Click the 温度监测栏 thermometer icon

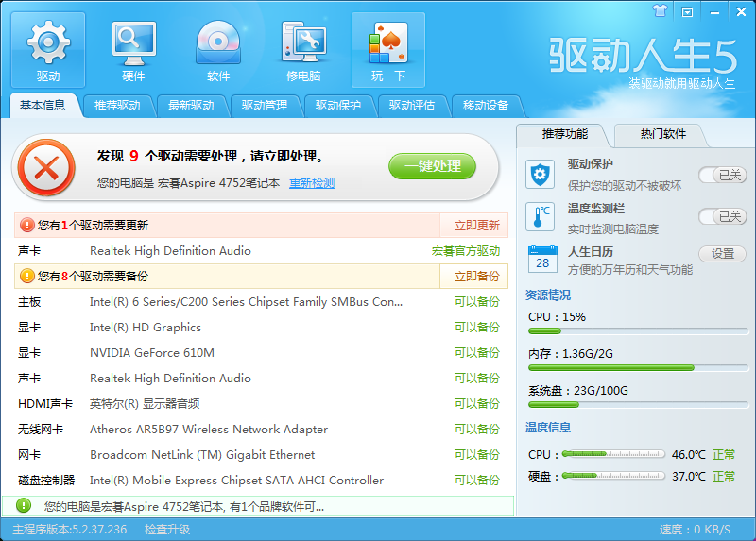coord(540,217)
